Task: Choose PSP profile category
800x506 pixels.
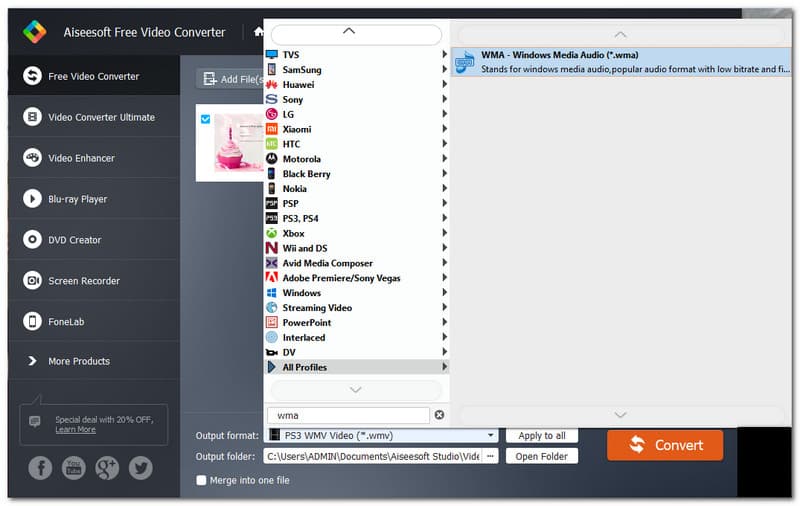Action: pyautogui.click(x=356, y=203)
